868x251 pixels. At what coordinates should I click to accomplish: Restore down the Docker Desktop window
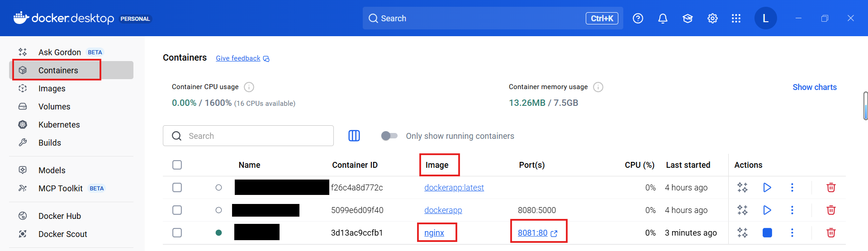click(825, 18)
